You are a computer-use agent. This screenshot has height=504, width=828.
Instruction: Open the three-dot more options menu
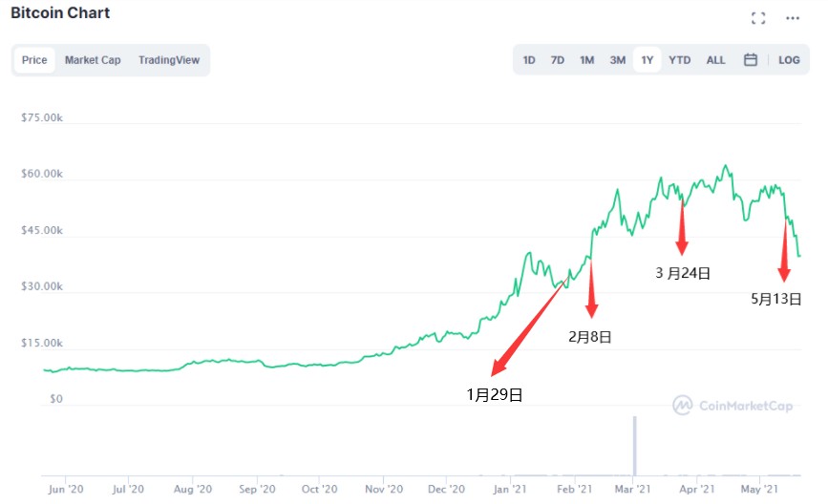pos(792,18)
